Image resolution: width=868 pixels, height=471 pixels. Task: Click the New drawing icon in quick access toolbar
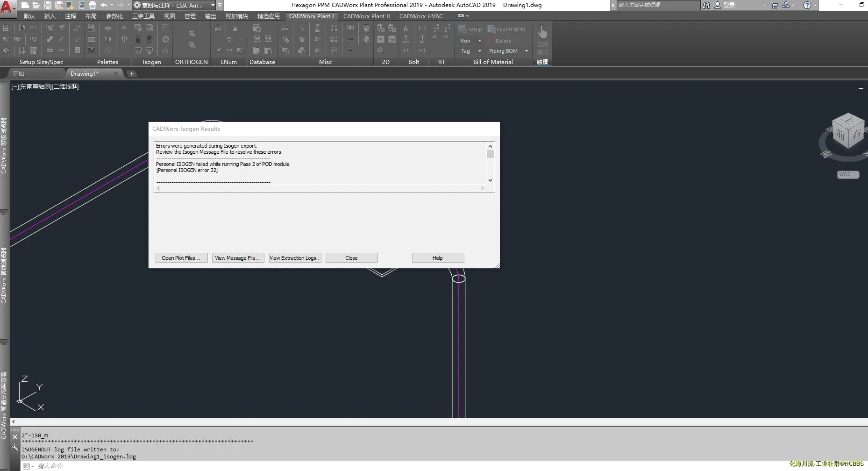[25, 5]
